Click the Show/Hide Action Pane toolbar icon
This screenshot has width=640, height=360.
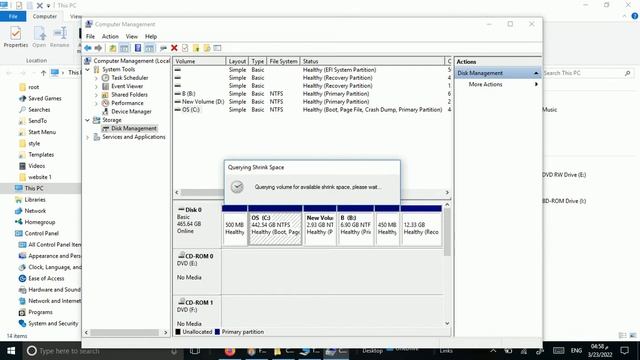coord(150,48)
